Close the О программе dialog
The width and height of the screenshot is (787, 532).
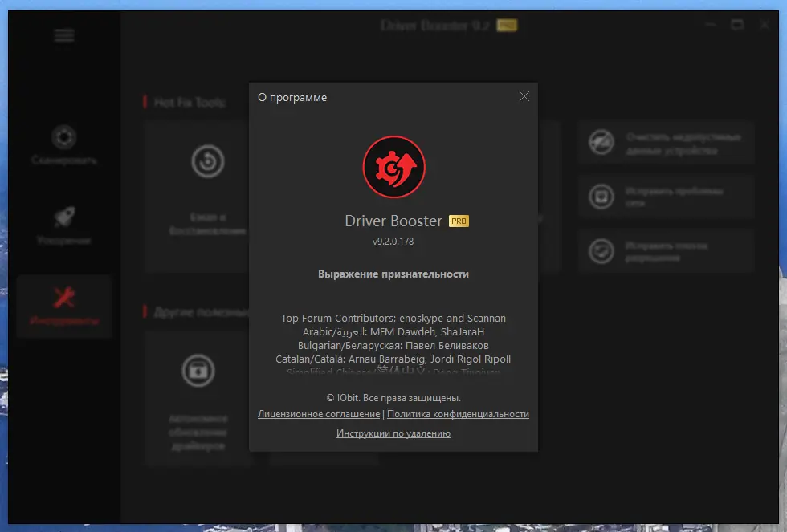(524, 95)
